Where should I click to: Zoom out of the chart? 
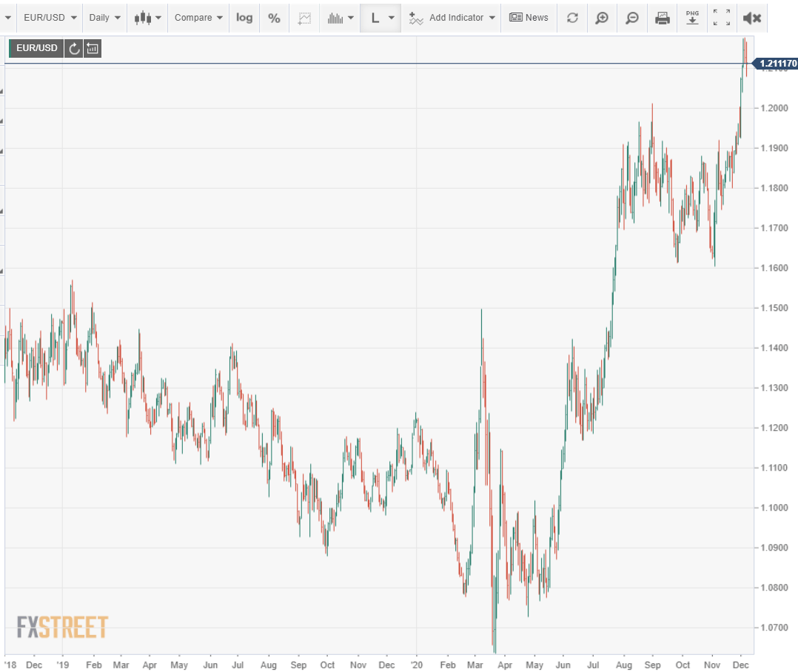(x=632, y=18)
